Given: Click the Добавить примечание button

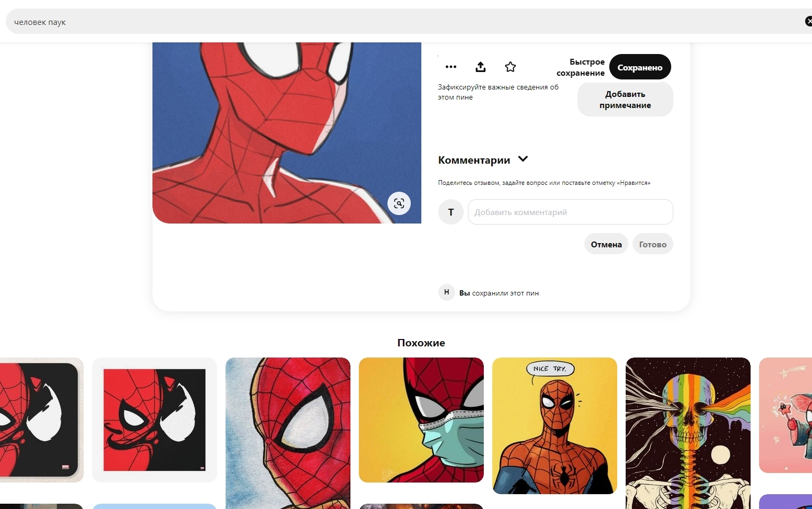Looking at the screenshot, I should (625, 99).
